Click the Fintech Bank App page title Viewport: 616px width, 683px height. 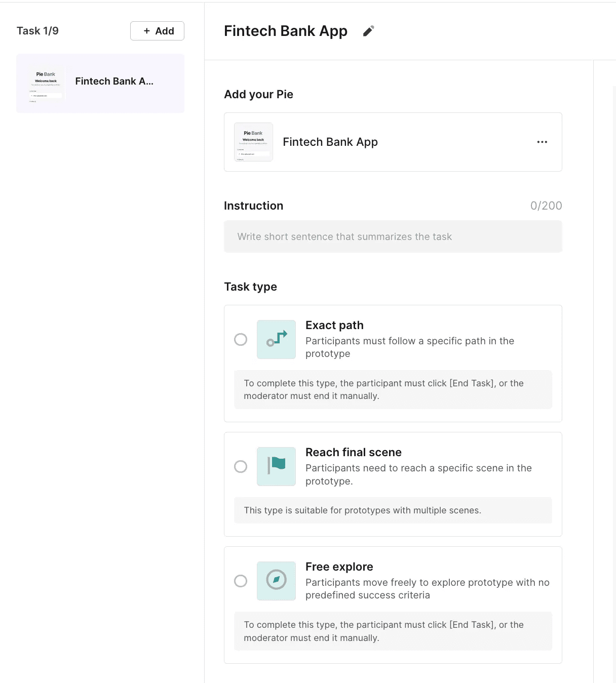pos(286,31)
